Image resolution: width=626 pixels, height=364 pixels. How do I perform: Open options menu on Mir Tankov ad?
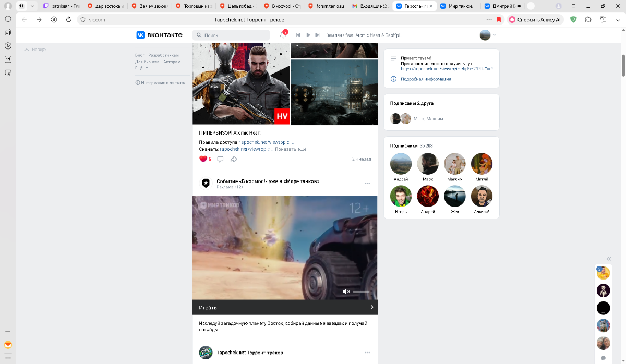pos(367,183)
